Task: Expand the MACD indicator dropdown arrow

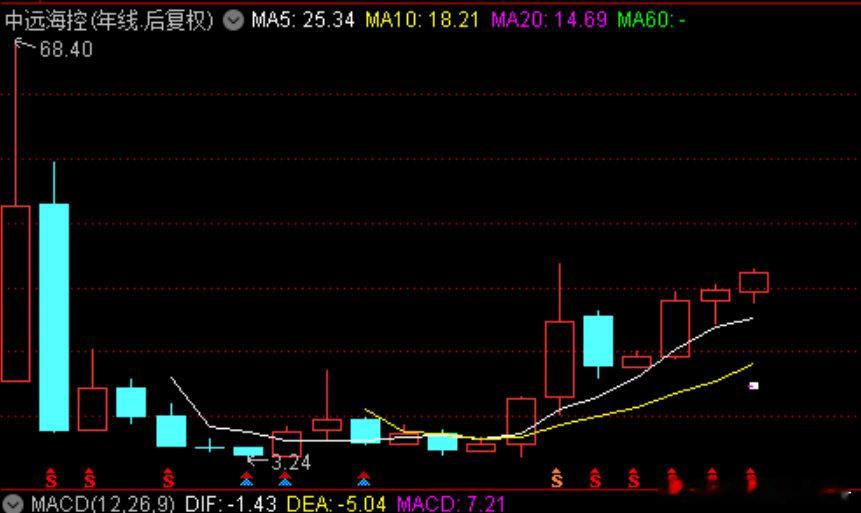Action: 12,504
